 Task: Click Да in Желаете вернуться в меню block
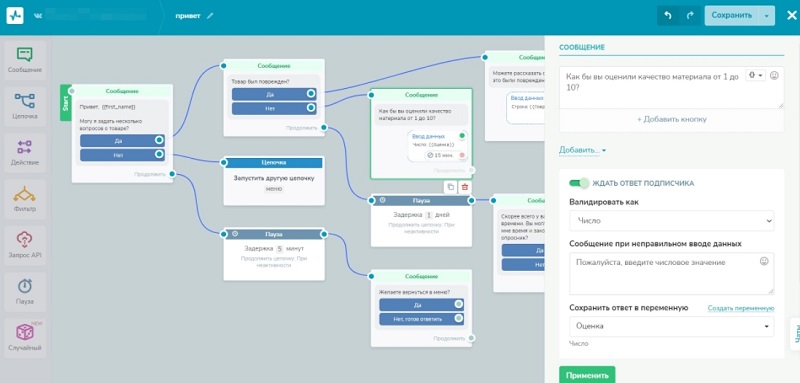421,305
